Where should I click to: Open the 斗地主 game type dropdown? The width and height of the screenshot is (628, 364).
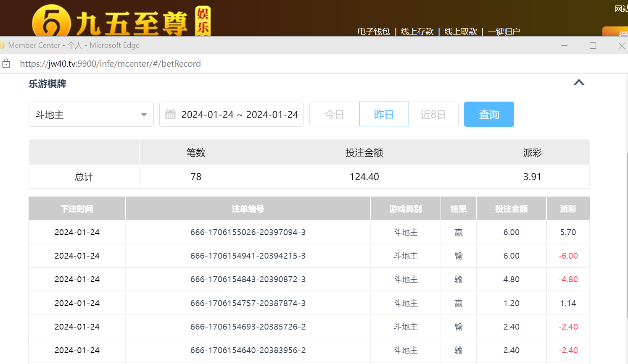[x=91, y=114]
